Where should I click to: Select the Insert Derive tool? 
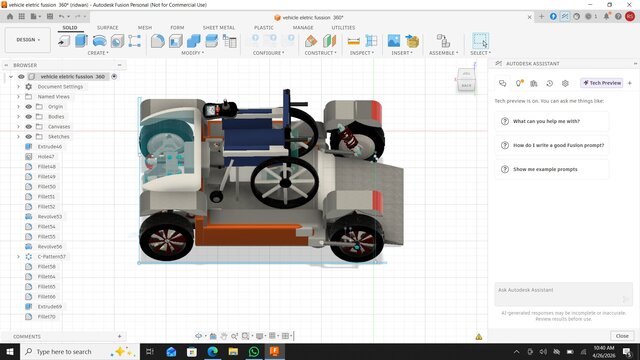412,41
